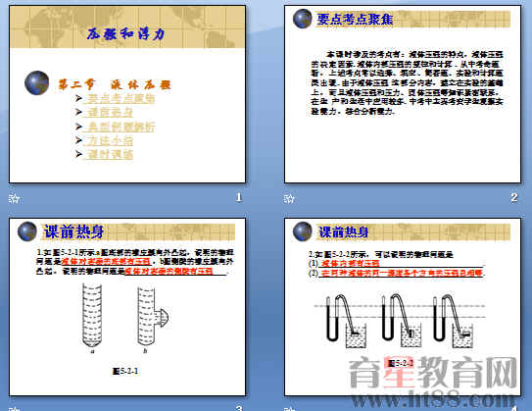The height and width of the screenshot is (411, 532).
Task: Click the 要点考点聚焦 title on slide 2
Action: pos(355,19)
